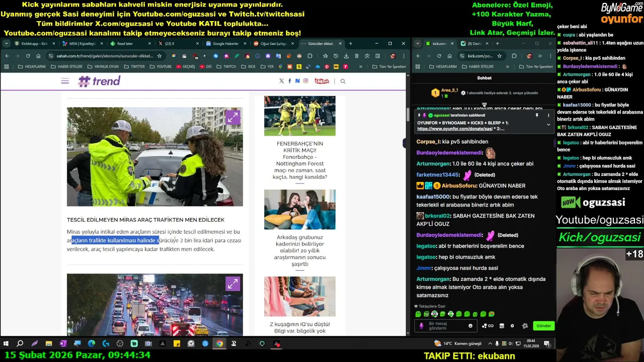Open the hamburger menu on trend site

(x=65, y=81)
